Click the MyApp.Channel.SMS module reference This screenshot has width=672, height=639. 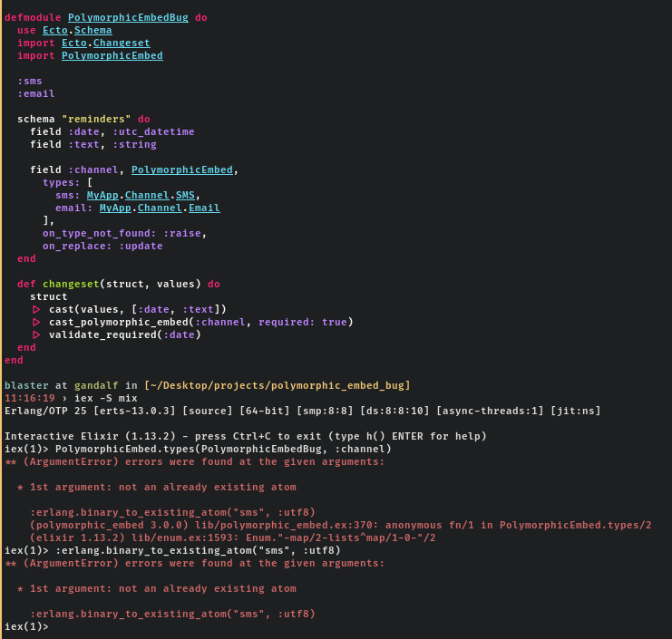[x=141, y=195]
